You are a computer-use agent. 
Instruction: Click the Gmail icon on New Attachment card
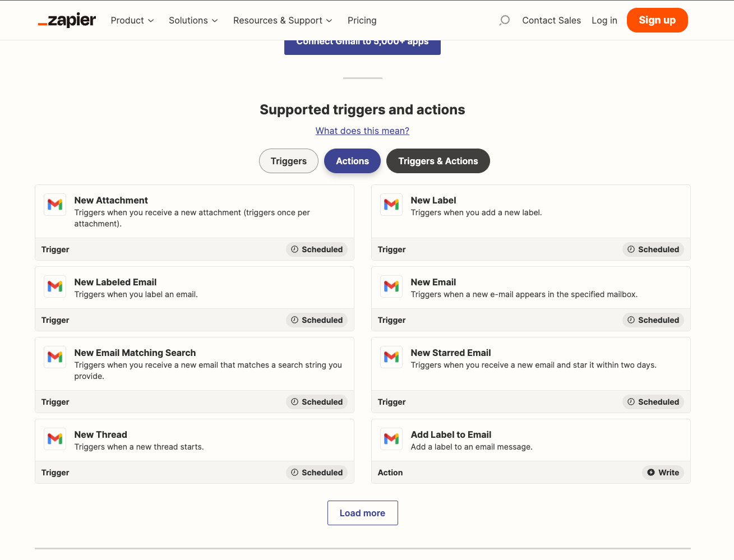pos(54,205)
